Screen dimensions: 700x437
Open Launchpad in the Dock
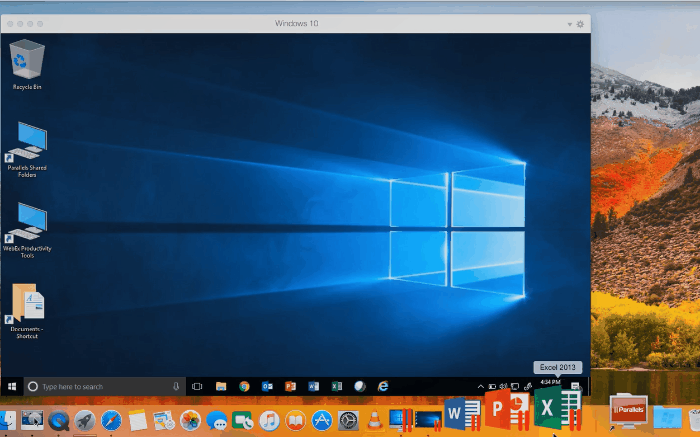[85, 420]
